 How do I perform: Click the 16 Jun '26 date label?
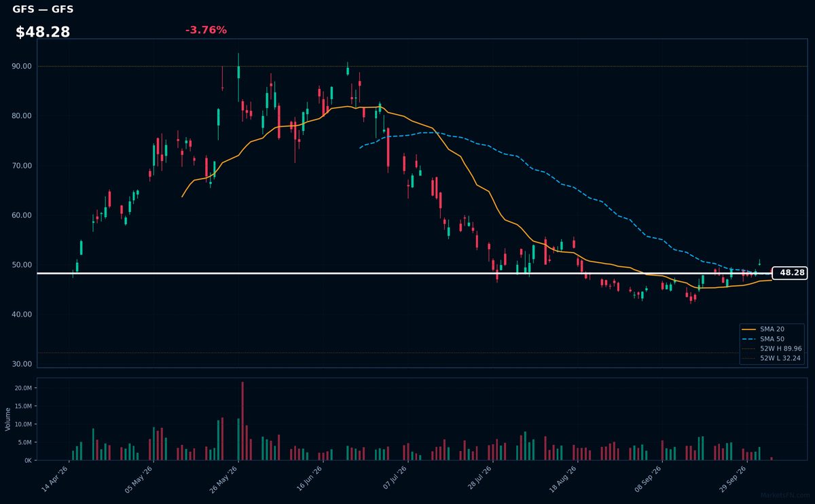[310, 478]
